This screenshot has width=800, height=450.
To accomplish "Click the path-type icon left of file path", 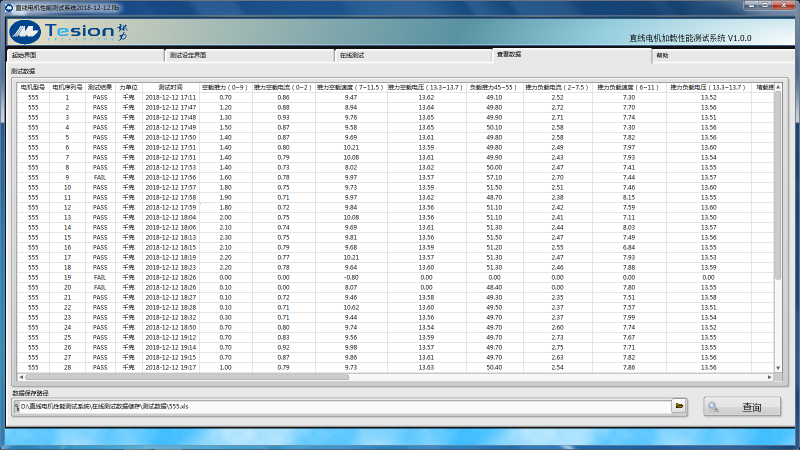I will 15,406.
